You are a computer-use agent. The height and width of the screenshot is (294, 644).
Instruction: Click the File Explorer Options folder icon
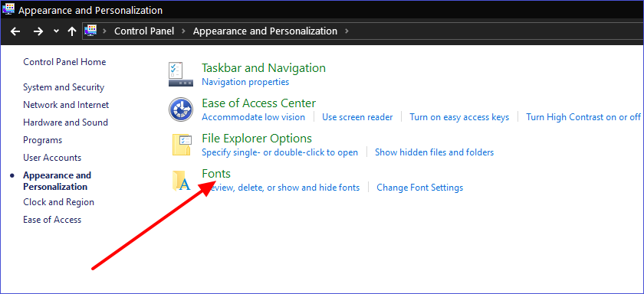click(x=181, y=145)
